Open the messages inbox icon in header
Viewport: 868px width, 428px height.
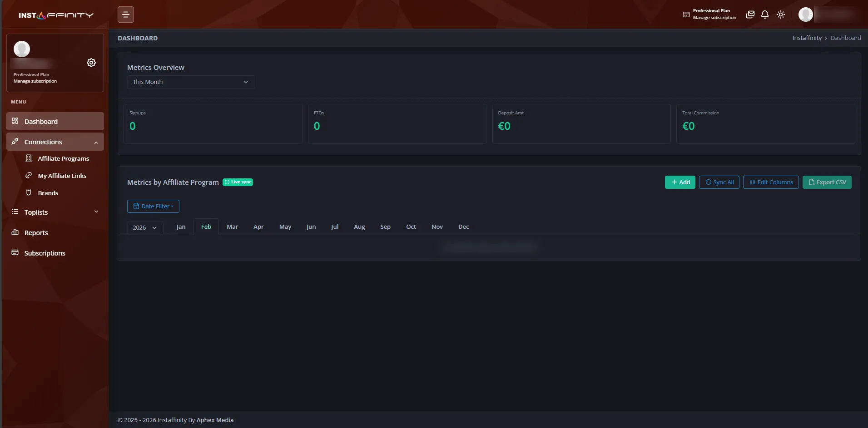tap(750, 15)
